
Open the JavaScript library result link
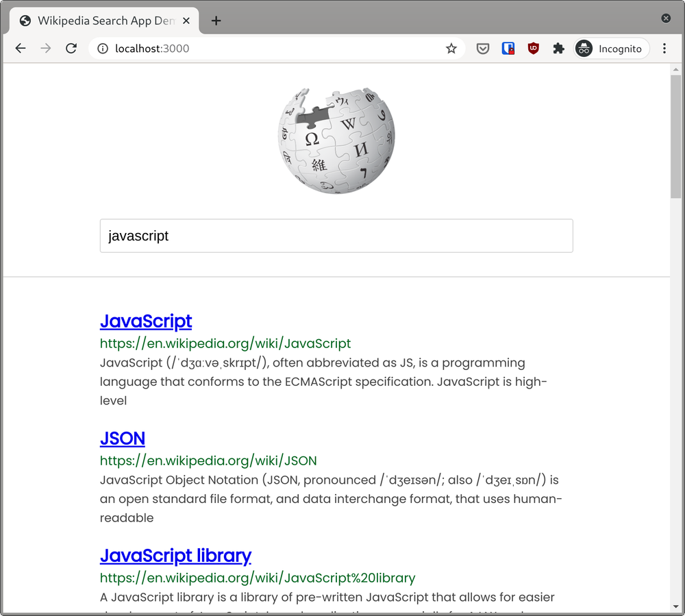(175, 556)
